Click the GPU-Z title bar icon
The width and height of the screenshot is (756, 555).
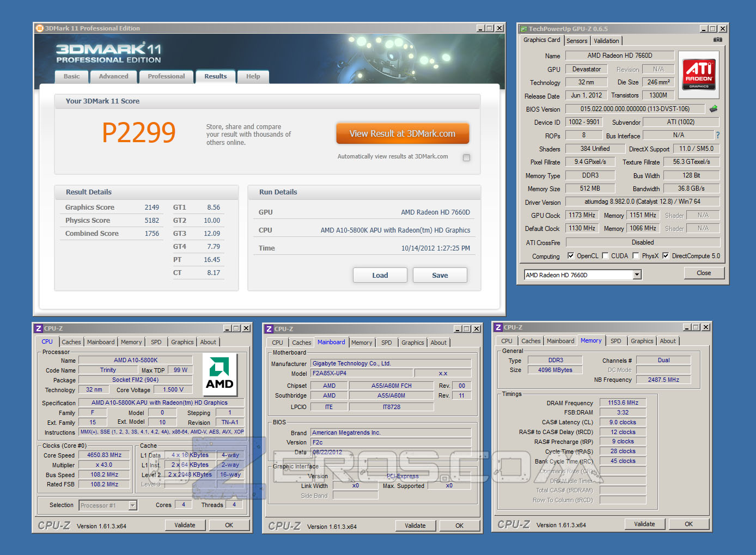point(523,29)
